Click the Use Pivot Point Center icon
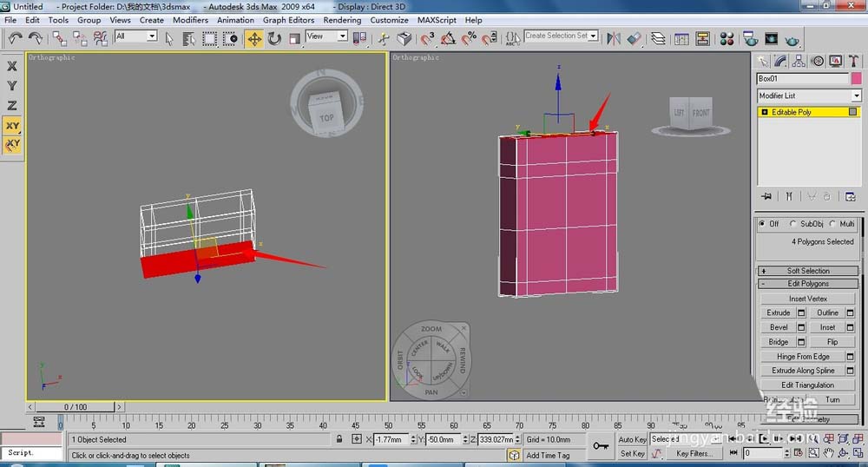The width and height of the screenshot is (868, 467). click(x=360, y=38)
